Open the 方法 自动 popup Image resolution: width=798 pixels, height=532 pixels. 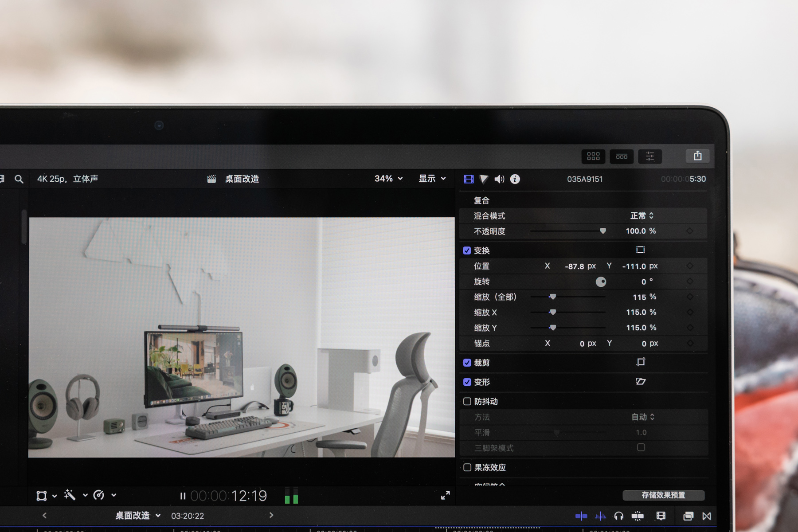643,417
